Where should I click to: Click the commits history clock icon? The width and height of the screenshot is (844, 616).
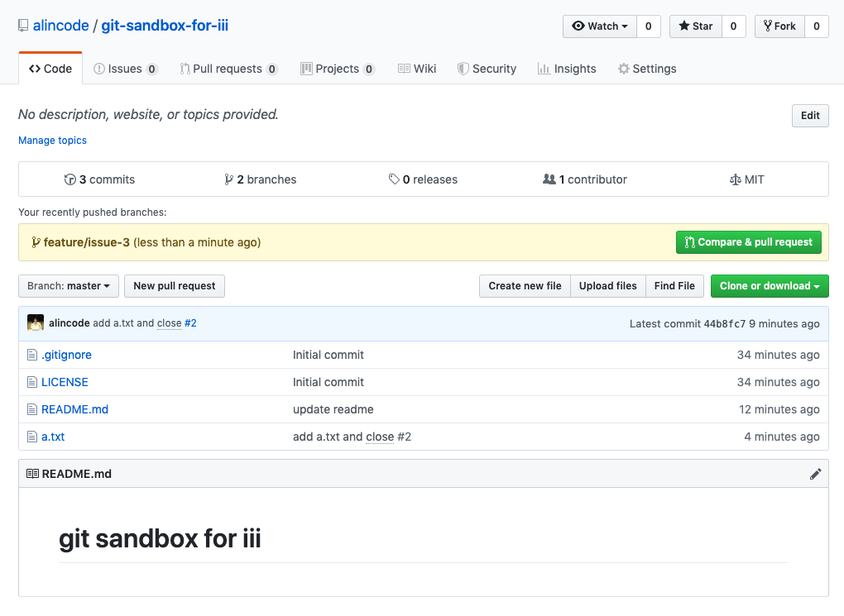(x=70, y=179)
